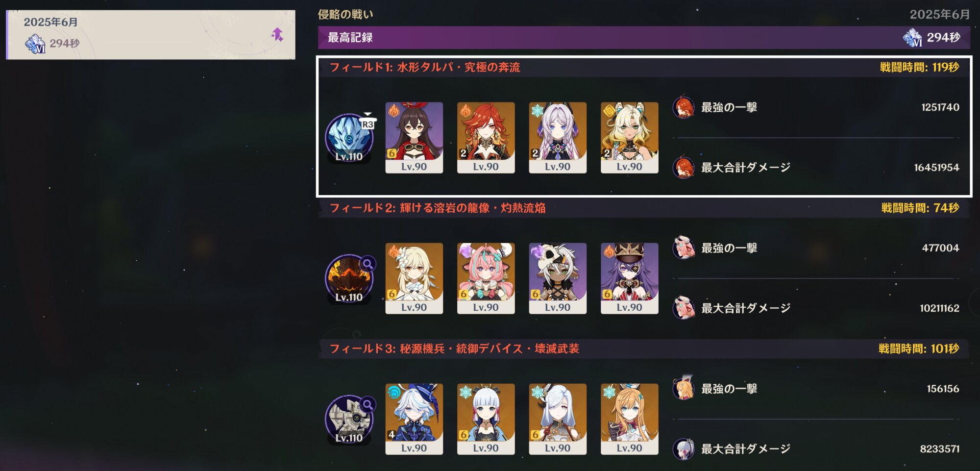Click the difficulty VI crystal icon in the header bar
Viewport: 980px width, 471px height.
[x=913, y=38]
